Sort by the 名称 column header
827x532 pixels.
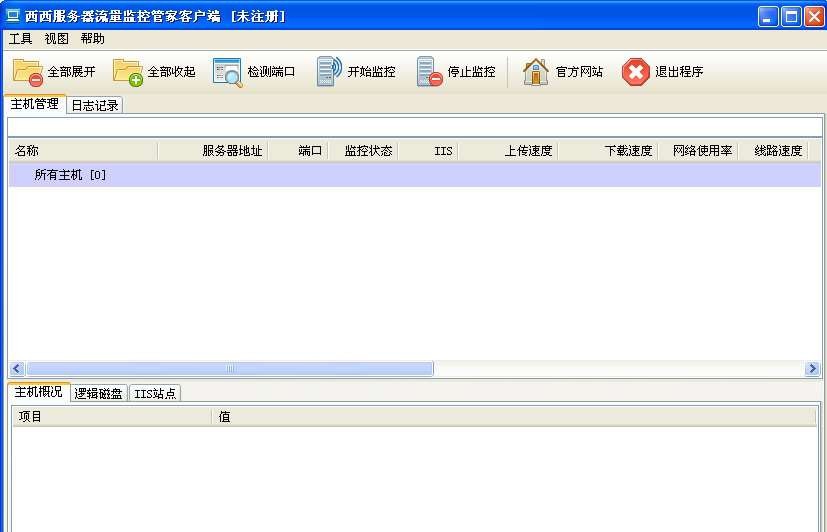click(83, 151)
